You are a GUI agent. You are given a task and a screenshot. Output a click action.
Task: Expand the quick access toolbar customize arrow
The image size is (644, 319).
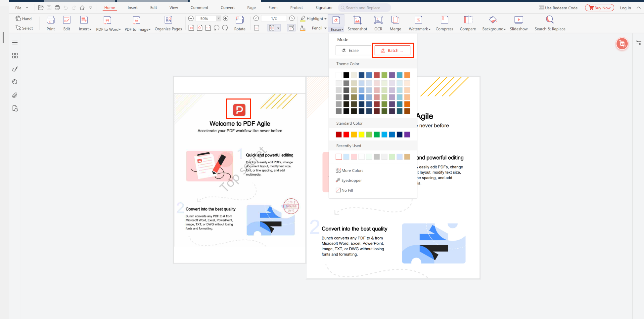pos(90,8)
